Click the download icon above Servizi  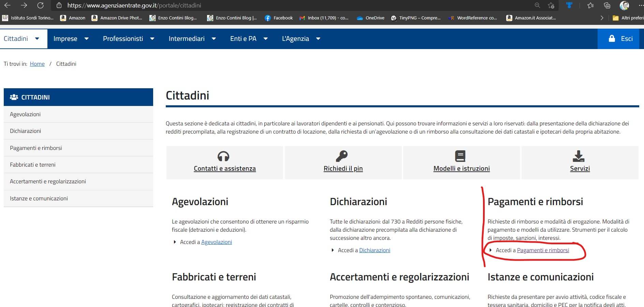579,156
